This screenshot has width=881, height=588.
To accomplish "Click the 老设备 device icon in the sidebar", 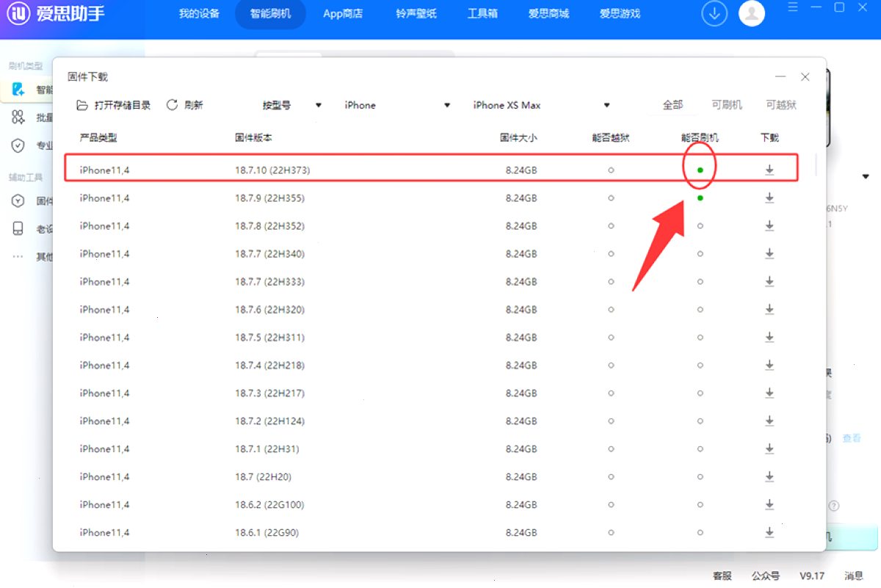I will [18, 229].
